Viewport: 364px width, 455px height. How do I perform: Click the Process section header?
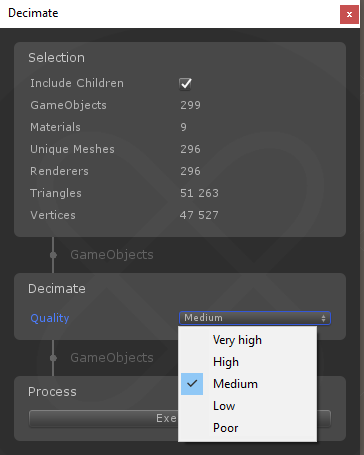click(x=52, y=392)
